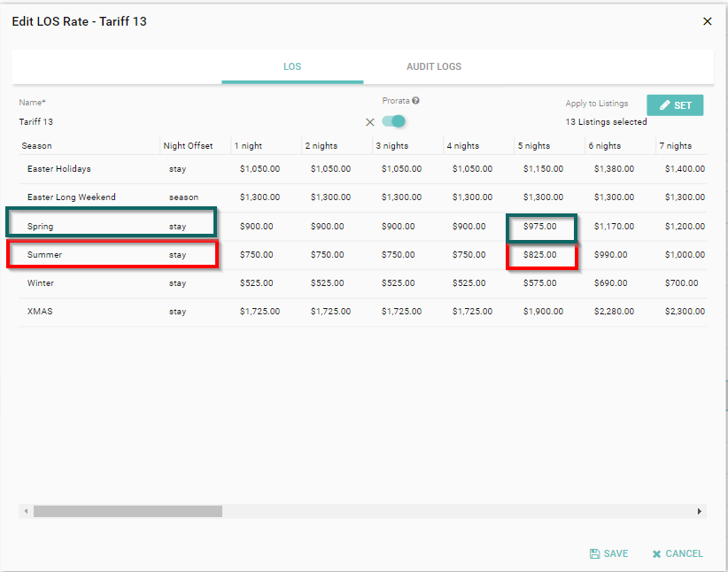728x572 pixels.
Task: Close the Edit LOS Rate dialog
Action: tap(707, 21)
